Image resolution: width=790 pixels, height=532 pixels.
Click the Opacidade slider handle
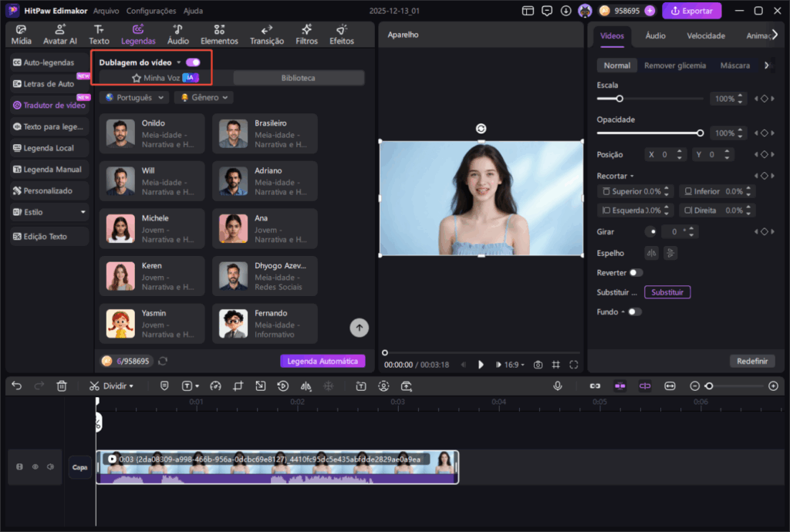(700, 133)
